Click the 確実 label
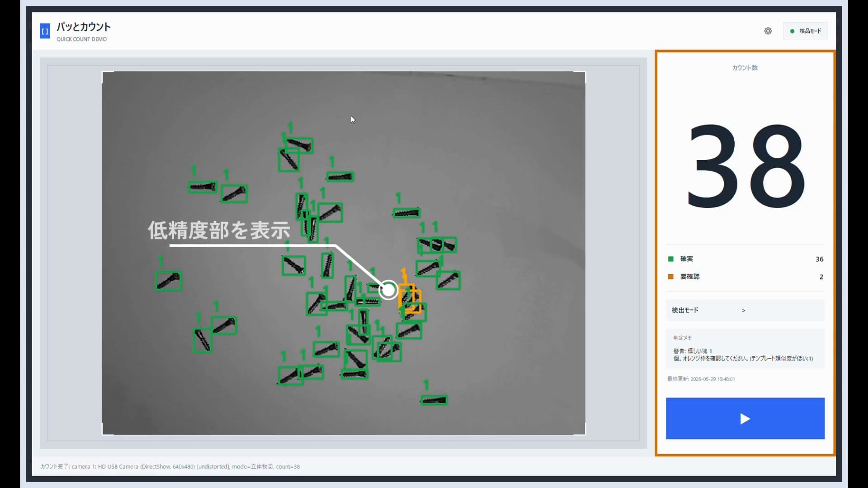The width and height of the screenshot is (868, 488). tap(687, 259)
